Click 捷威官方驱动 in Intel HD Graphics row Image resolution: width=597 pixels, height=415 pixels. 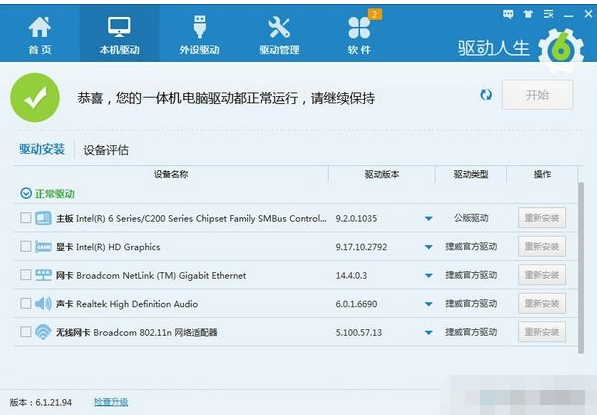(x=471, y=247)
